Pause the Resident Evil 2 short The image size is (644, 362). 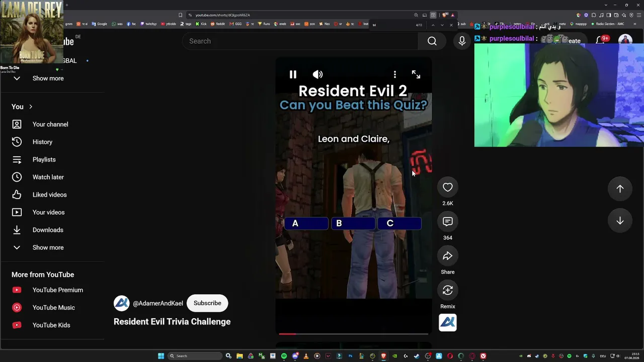293,74
